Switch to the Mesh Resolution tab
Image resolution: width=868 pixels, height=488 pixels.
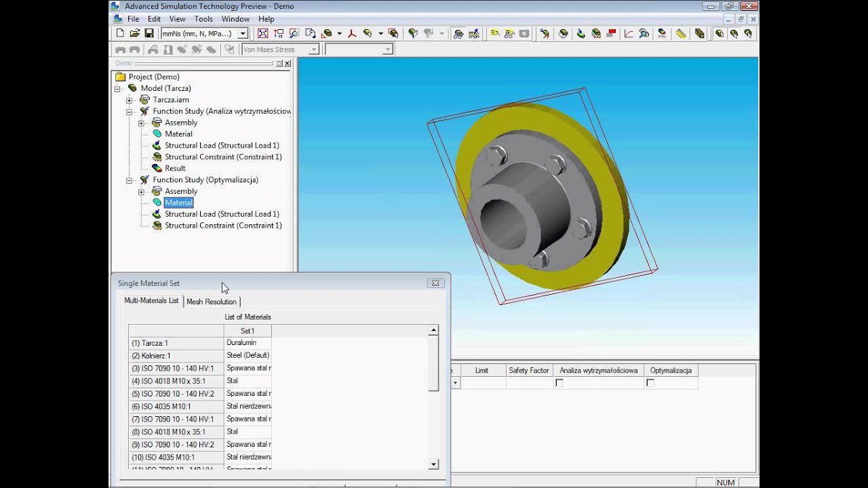(212, 302)
